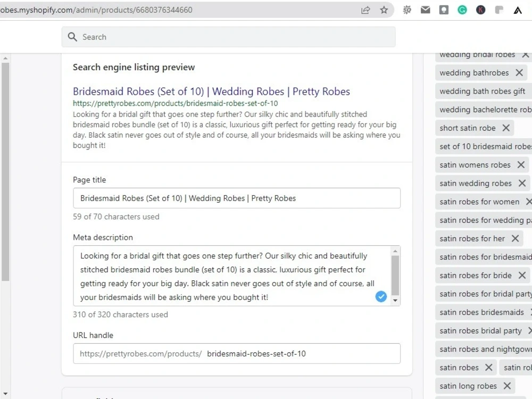Click the preview description paragraph
The image size is (532, 399).
[x=237, y=130]
